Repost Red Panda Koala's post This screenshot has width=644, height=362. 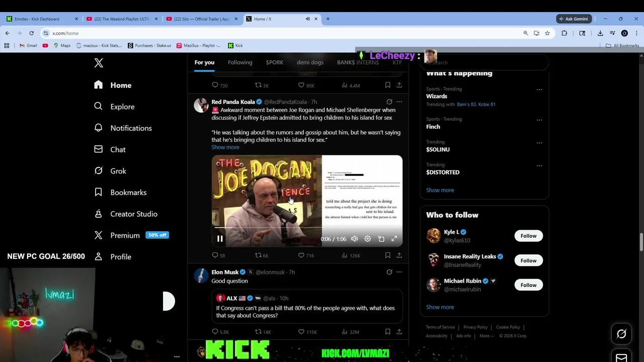pyautogui.click(x=261, y=255)
